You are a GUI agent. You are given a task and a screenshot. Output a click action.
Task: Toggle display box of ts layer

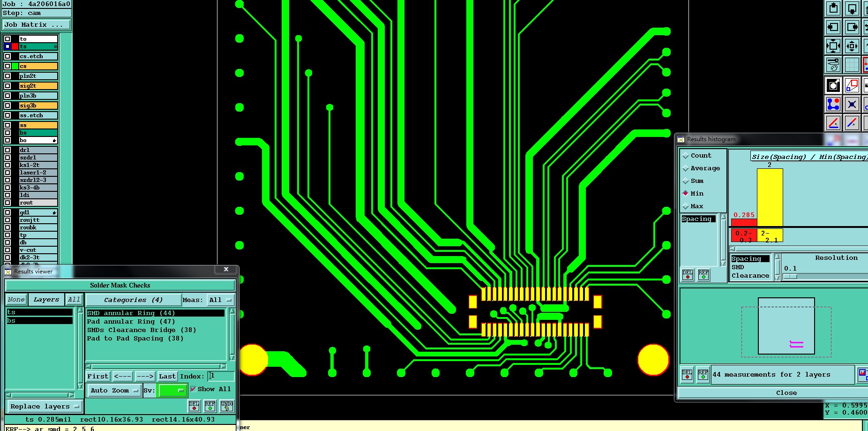tap(7, 46)
